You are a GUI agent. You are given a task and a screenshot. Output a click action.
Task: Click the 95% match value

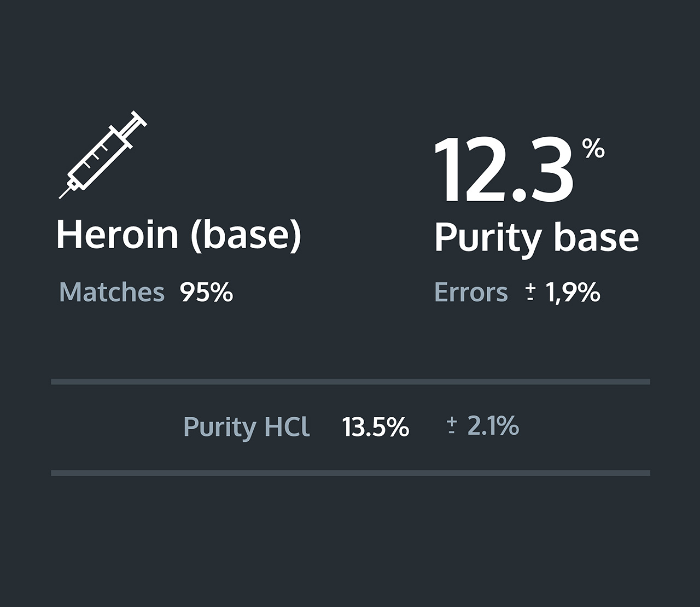[x=207, y=292]
